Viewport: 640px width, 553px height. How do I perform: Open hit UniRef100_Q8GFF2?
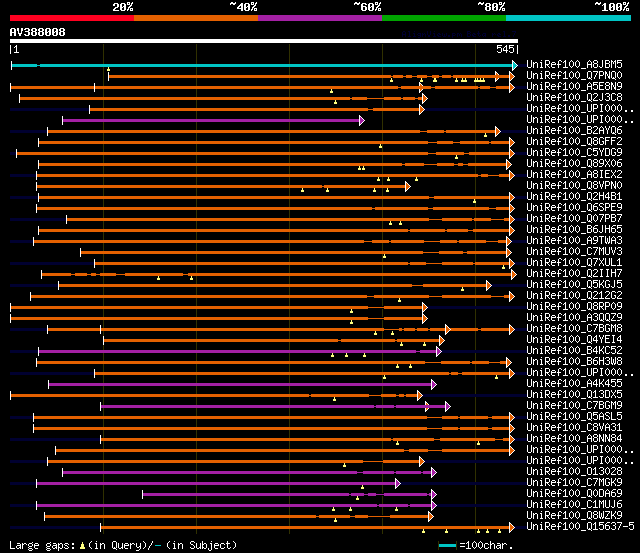tap(574, 142)
